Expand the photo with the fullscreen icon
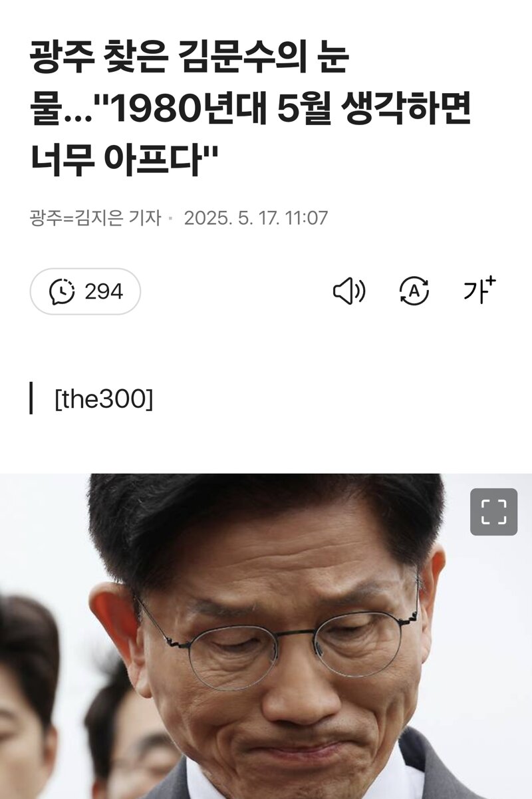The height and width of the screenshot is (799, 532). coord(493,512)
